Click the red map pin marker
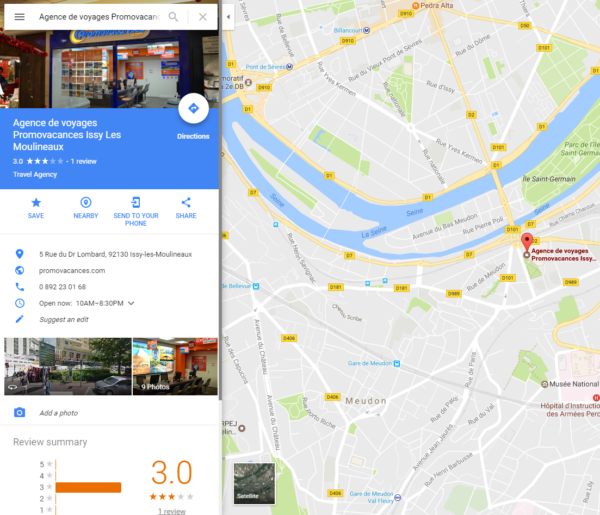 point(527,243)
